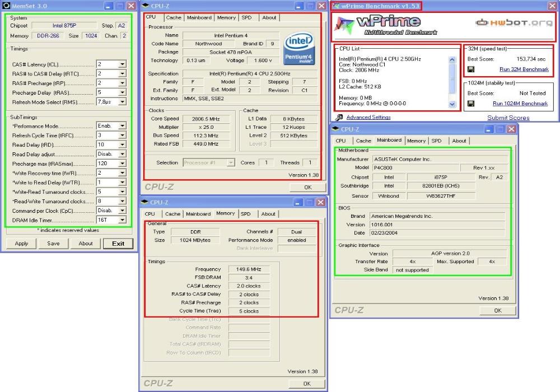
Task: Click the Chipset field Intel 875P in MemSet
Action: point(64,26)
